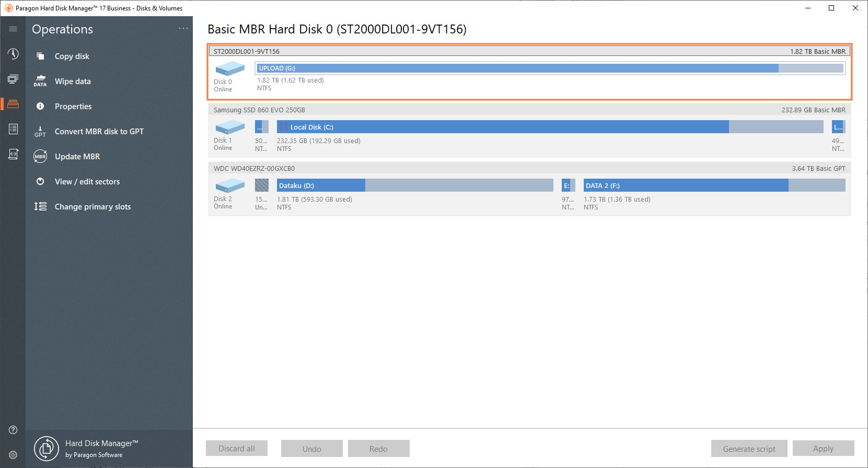
Task: Select the Update MBR operation
Action: point(77,157)
